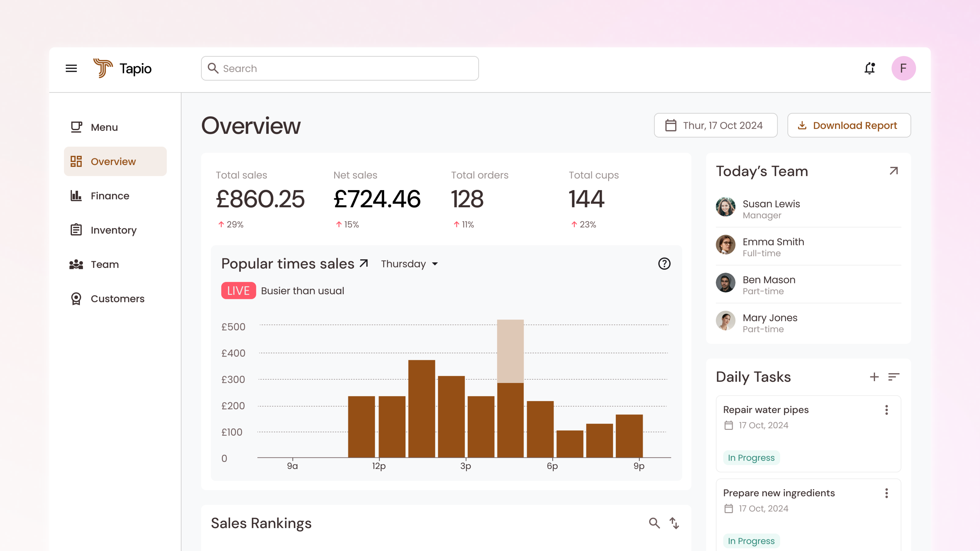Go to Finance in the sidebar

click(110, 196)
